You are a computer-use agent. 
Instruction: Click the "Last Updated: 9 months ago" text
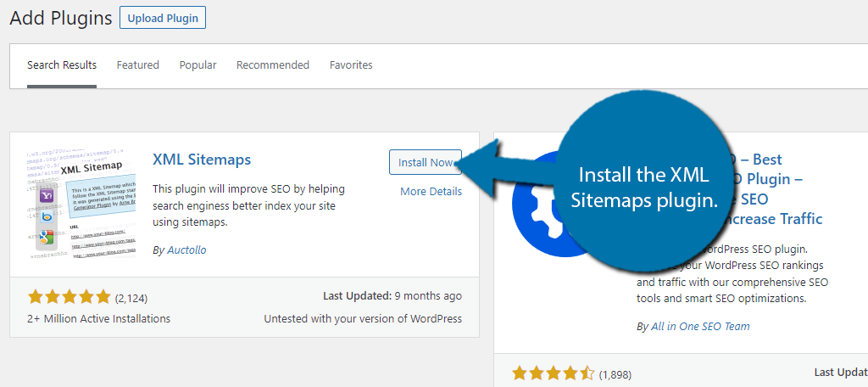[392, 296]
